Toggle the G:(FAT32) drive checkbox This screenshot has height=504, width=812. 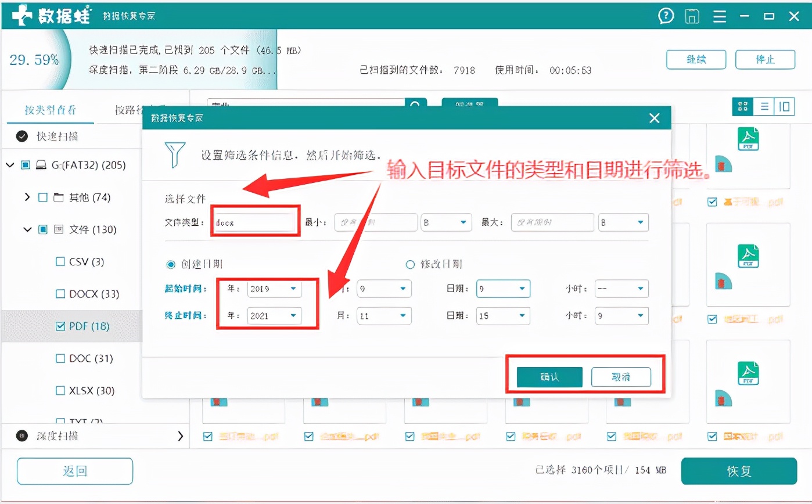[26, 165]
